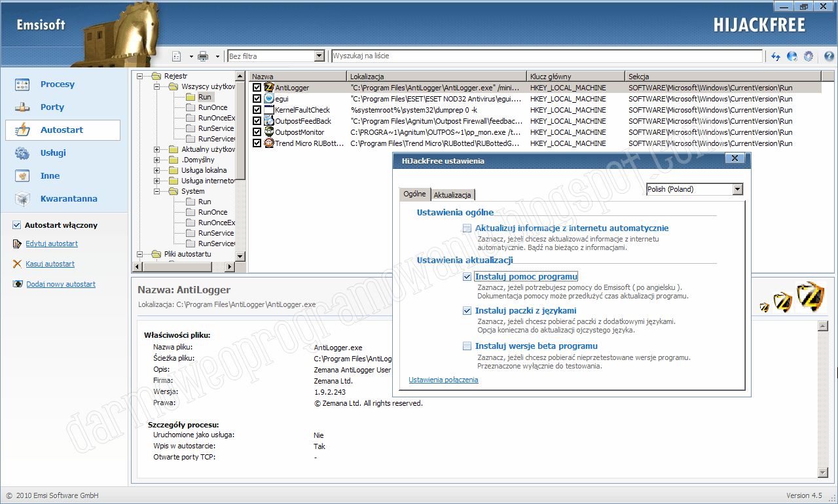Screen dimensions: 838x504
Task: Collapse the System tree node
Action: coord(156,191)
